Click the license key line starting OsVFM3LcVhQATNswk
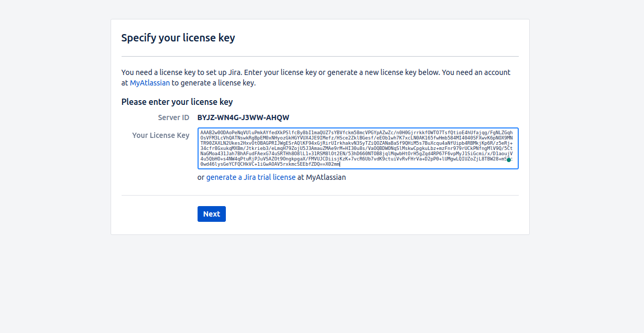644x333 pixels. [356, 138]
